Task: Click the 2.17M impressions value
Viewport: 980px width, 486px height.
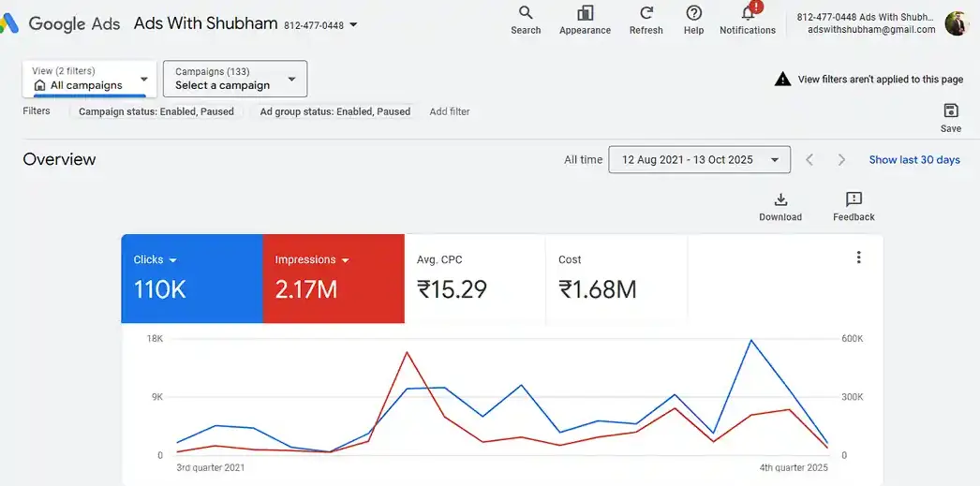Action: pyautogui.click(x=305, y=290)
